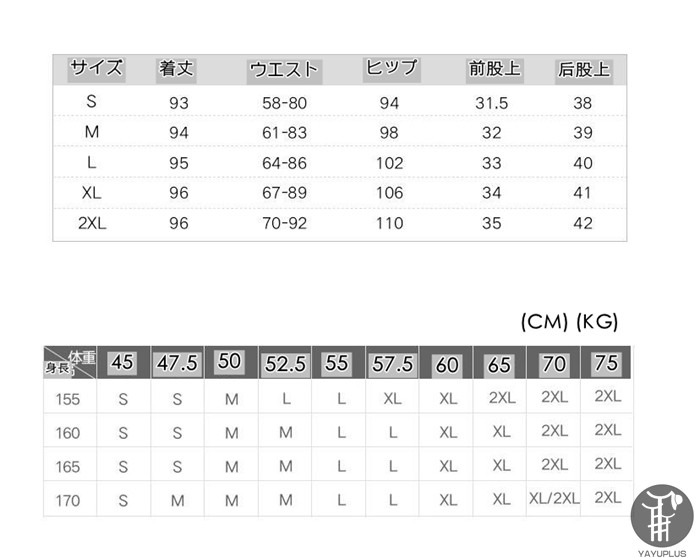Select the 52.5 weight header
Image resolution: width=700 pixels, height=558 pixels.
pos(285,365)
